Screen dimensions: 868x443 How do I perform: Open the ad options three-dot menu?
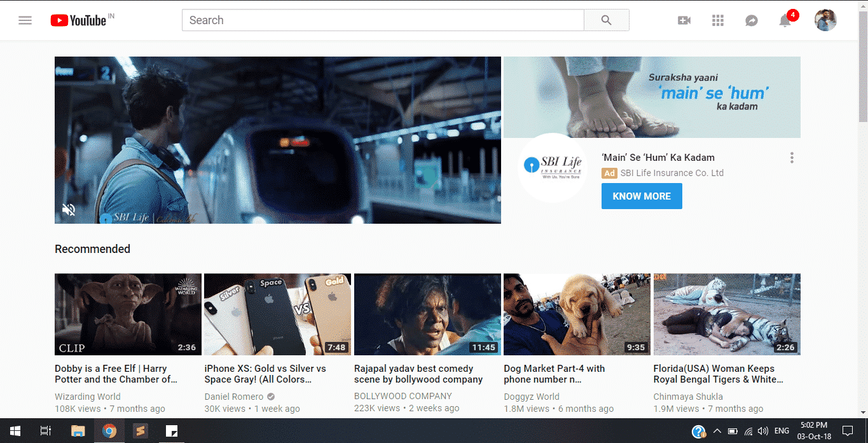[x=792, y=158]
